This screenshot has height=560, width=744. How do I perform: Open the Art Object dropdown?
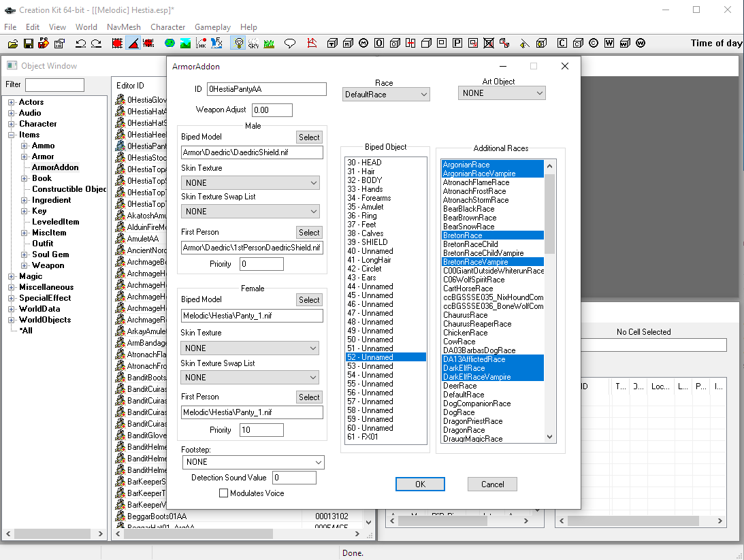click(x=502, y=93)
